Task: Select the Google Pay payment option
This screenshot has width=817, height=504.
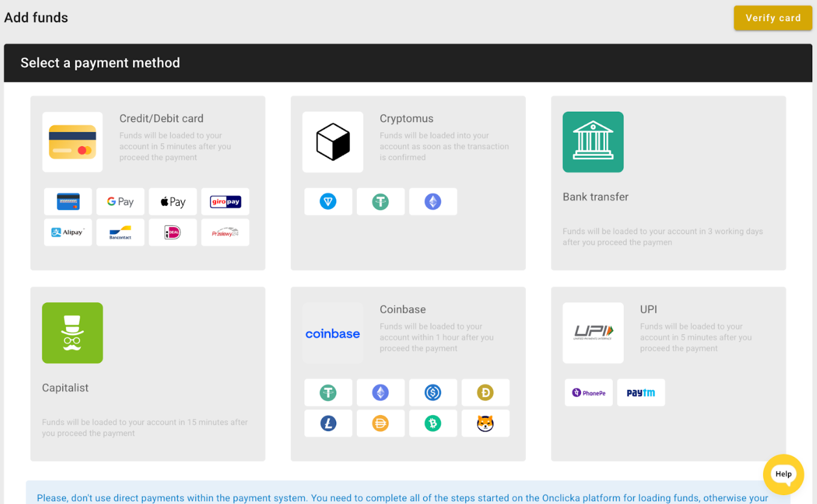Action: tap(120, 202)
